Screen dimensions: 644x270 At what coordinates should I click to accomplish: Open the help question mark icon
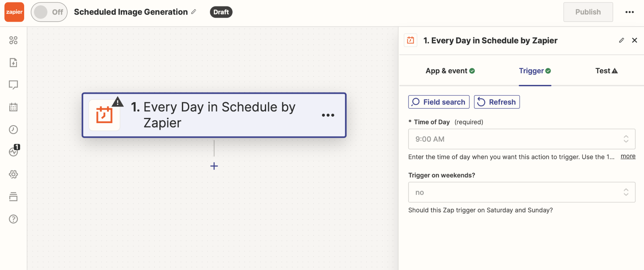point(13,219)
